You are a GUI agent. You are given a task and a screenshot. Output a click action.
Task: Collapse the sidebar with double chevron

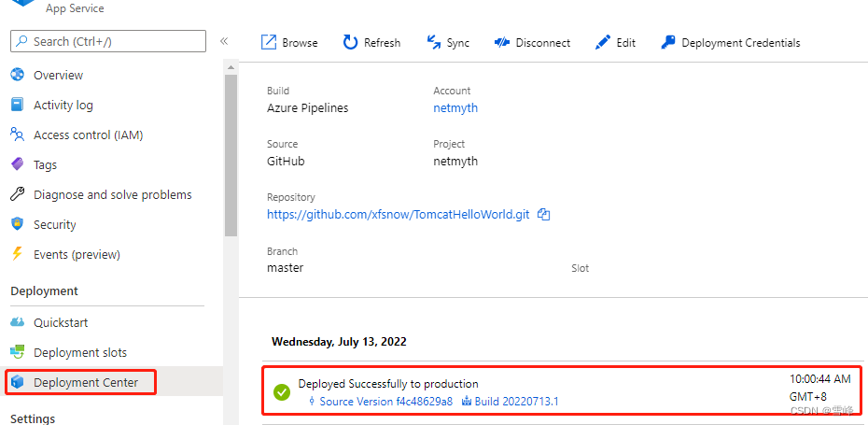pyautogui.click(x=224, y=41)
